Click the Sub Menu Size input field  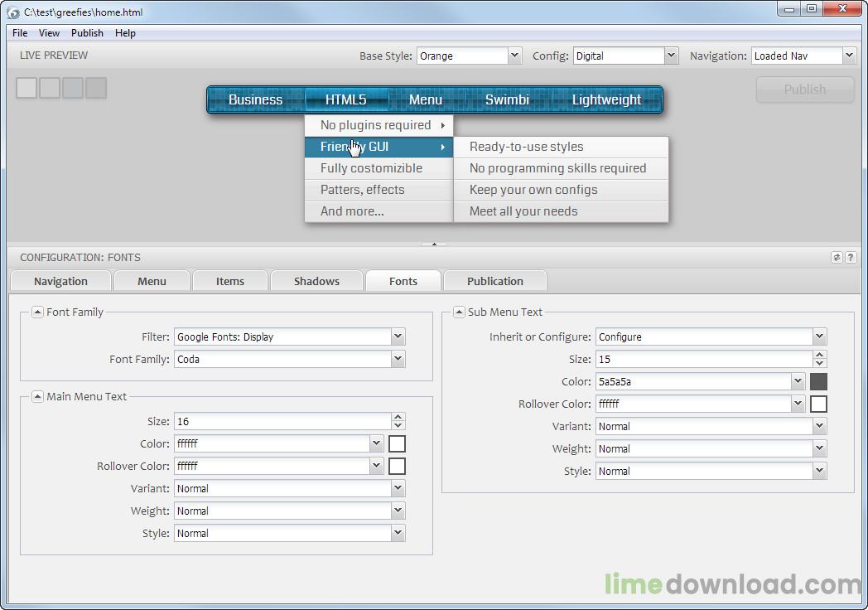pyautogui.click(x=703, y=359)
